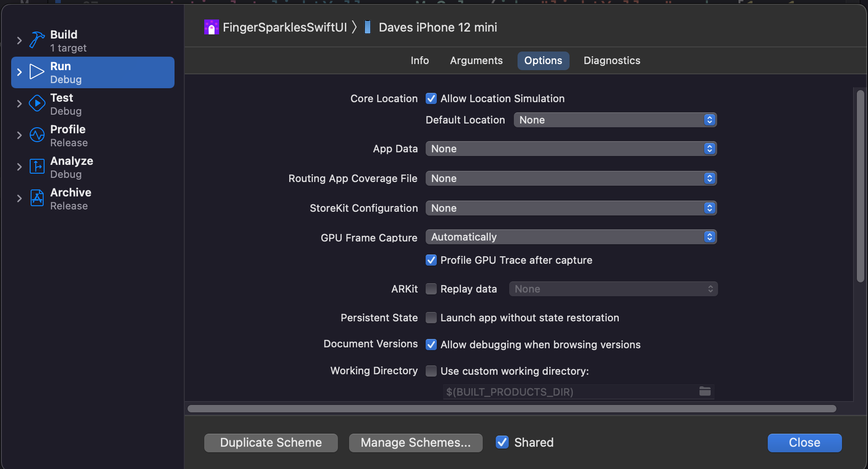Click the Build hammer icon
Image resolution: width=868 pixels, height=469 pixels.
(x=37, y=40)
